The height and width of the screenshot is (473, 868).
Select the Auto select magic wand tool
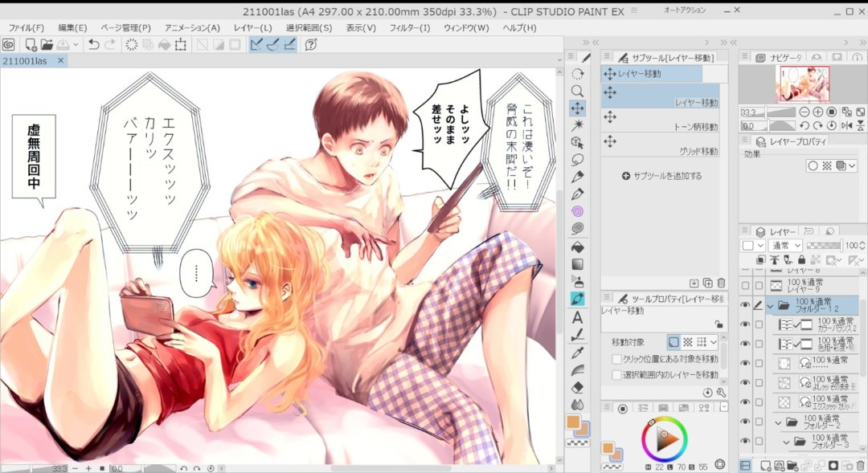(x=577, y=125)
